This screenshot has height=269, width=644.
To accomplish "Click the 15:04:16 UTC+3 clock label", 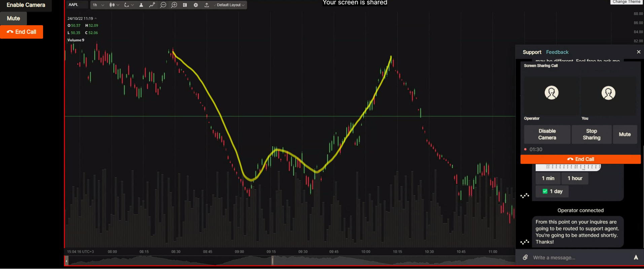I will [x=80, y=252].
